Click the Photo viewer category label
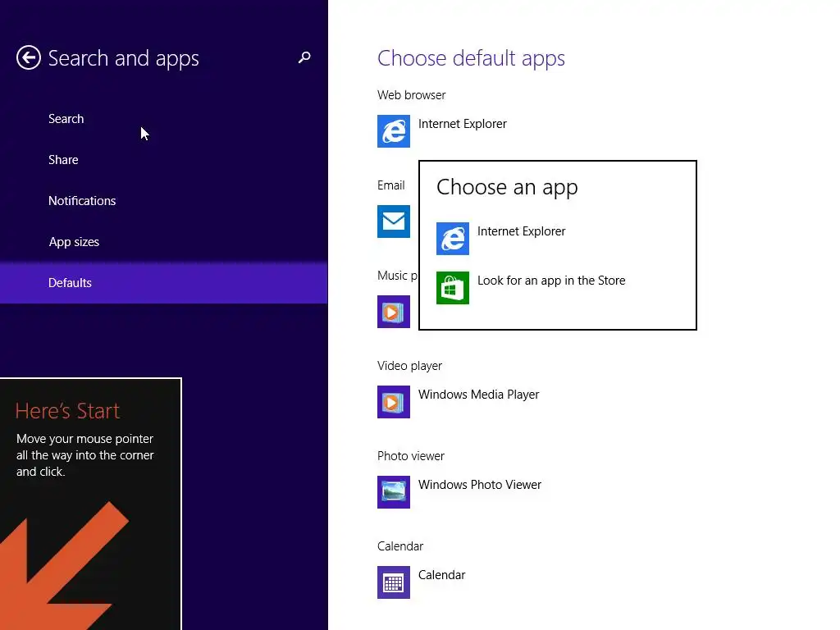Image resolution: width=840 pixels, height=630 pixels. [x=411, y=456]
